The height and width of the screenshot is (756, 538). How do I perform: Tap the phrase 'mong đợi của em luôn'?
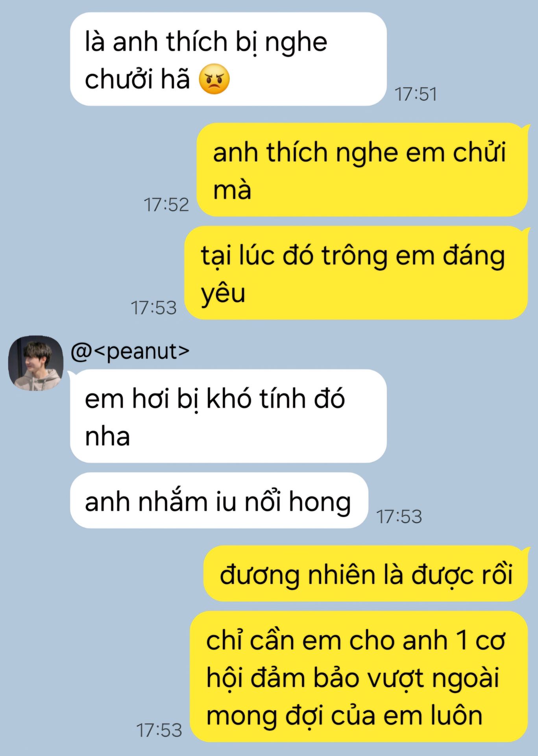tap(344, 715)
